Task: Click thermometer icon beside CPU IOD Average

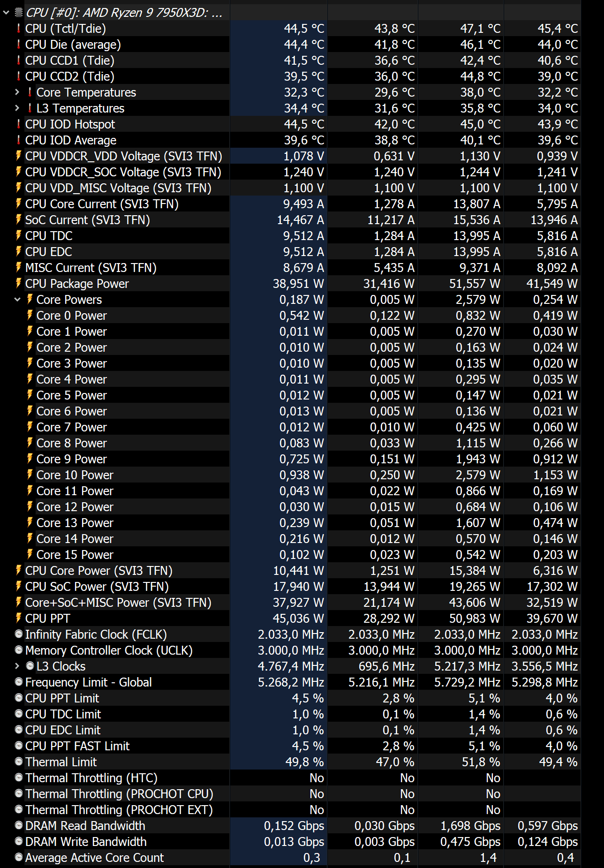Action: point(19,140)
